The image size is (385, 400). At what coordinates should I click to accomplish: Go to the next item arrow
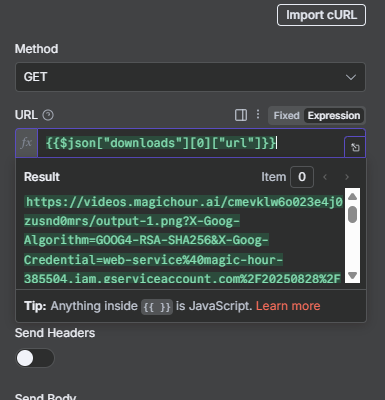click(x=347, y=177)
